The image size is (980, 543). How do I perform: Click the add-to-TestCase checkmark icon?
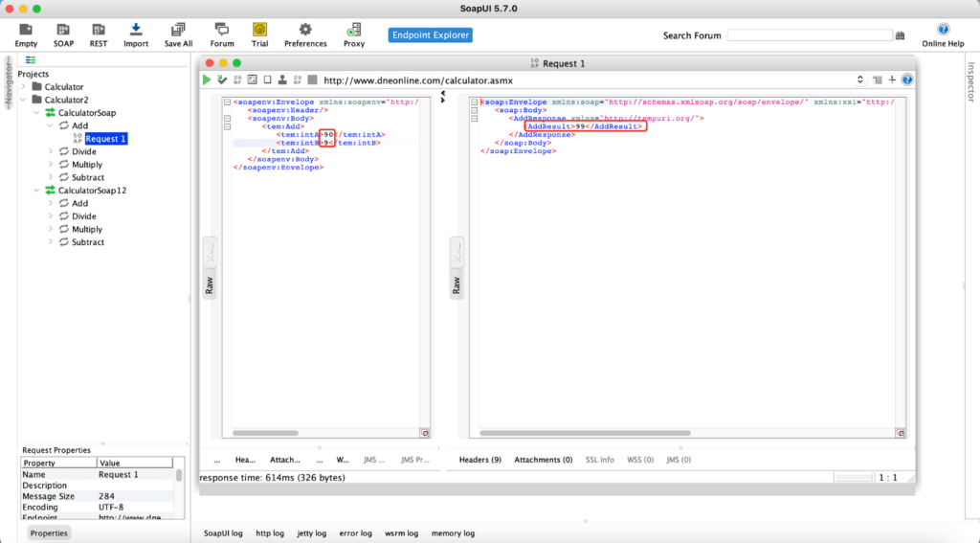[222, 80]
